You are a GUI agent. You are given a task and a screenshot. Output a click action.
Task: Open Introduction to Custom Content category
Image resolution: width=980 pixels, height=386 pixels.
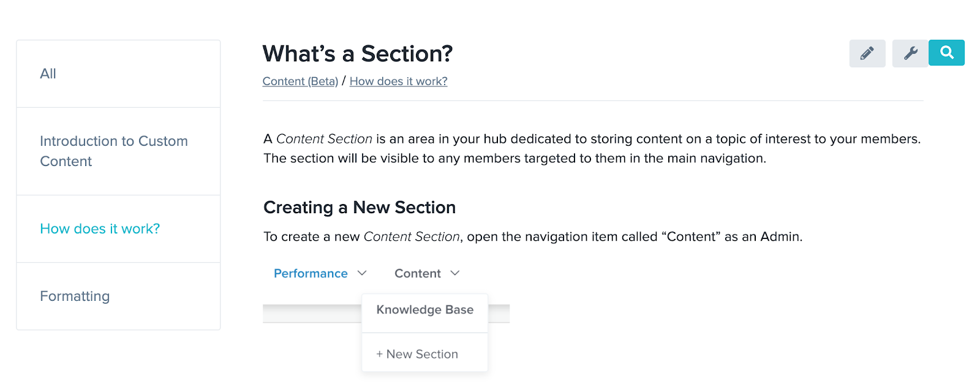(113, 151)
